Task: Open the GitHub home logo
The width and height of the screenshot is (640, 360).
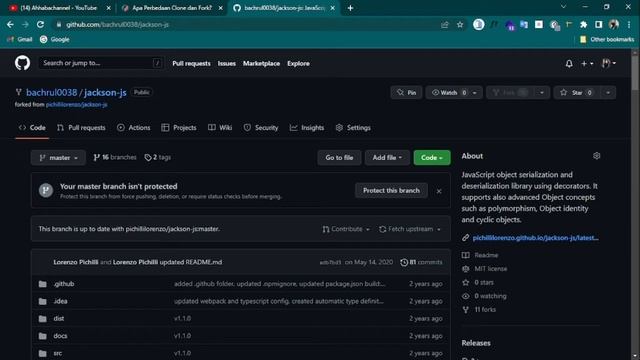Action: point(22,63)
